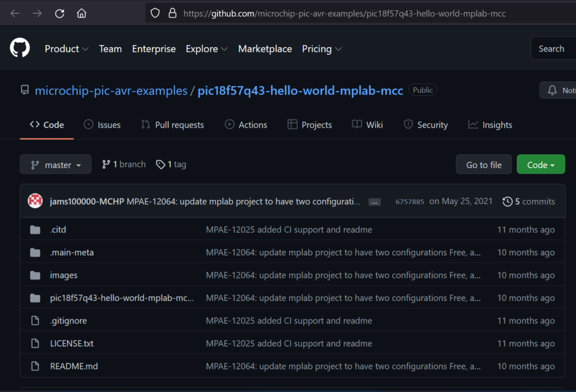This screenshot has height=392, width=576.
Task: Click the GitHub Octocat logo
Action: click(x=20, y=48)
